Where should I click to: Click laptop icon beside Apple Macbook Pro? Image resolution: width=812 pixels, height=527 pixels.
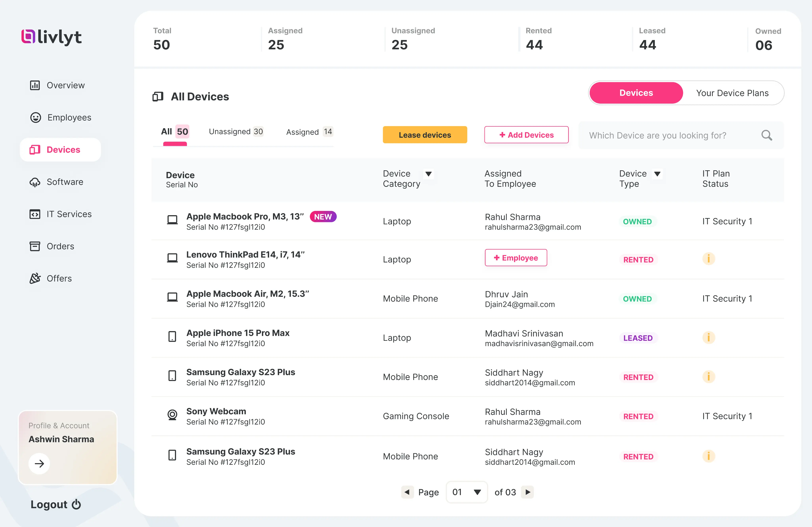point(172,220)
